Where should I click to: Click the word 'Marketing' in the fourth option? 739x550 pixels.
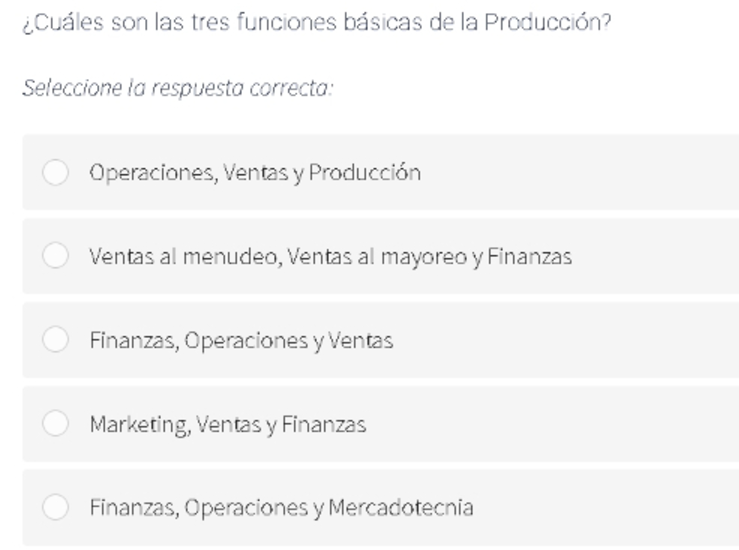140,425
